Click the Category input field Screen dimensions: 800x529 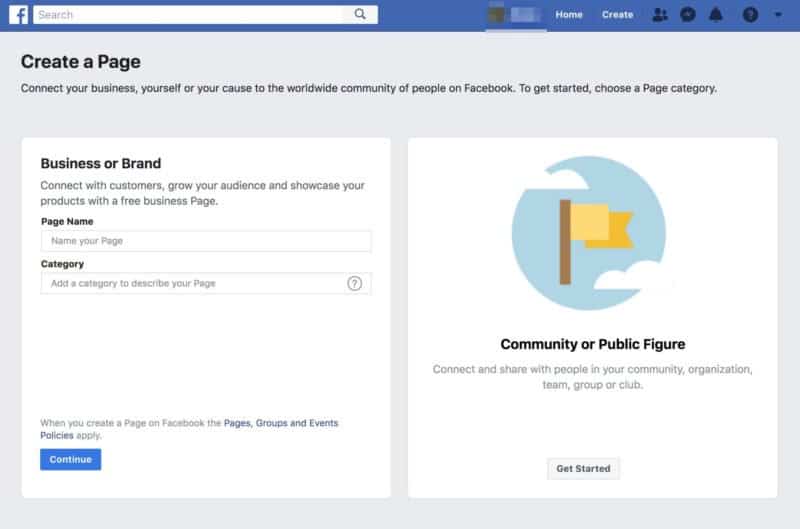point(206,283)
